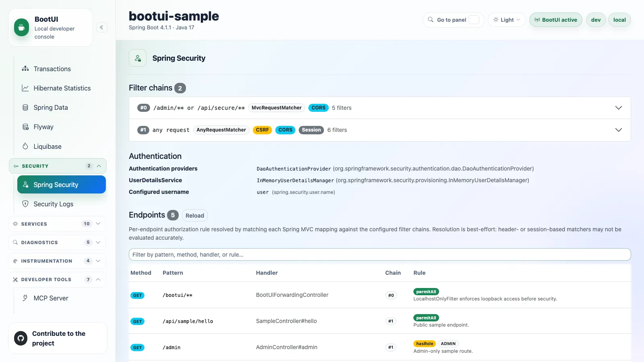Click the Spring Security header icon
644x362 pixels.
point(138,58)
